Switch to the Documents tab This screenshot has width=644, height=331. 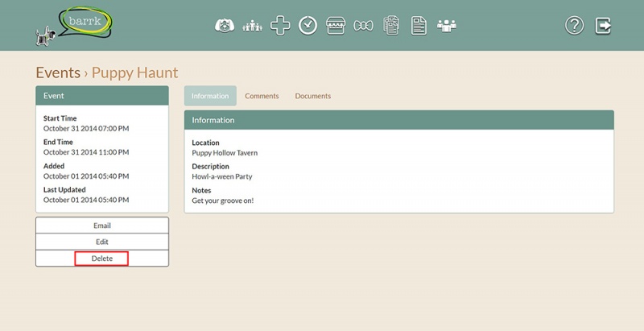313,96
